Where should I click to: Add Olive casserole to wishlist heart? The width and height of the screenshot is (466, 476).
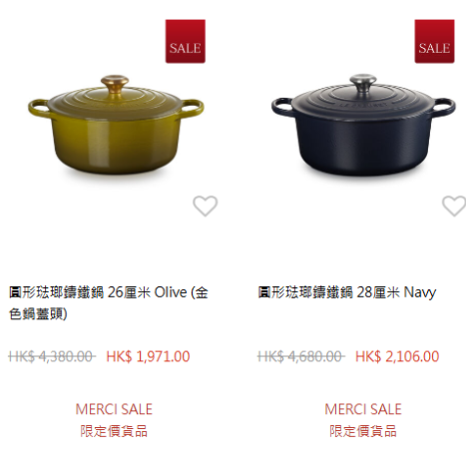click(x=206, y=206)
